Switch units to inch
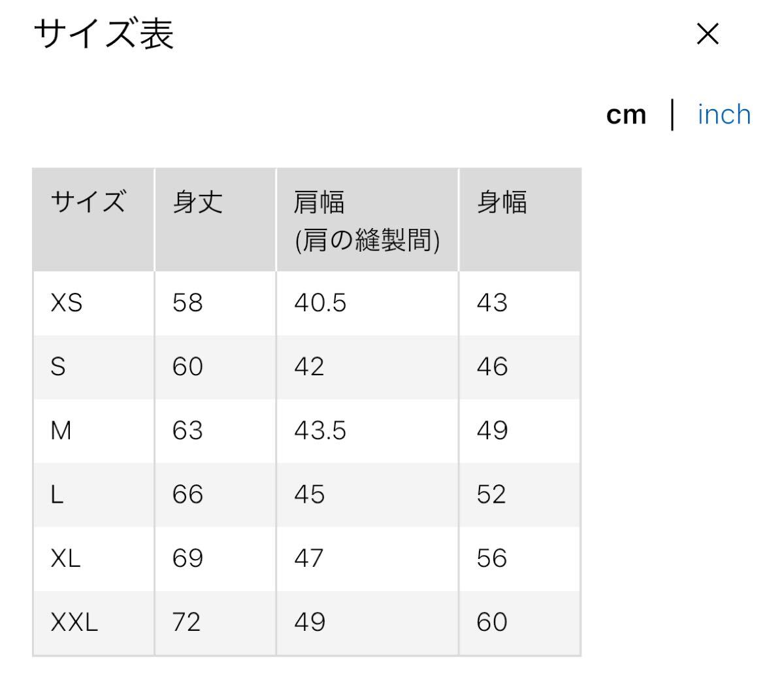The height and width of the screenshot is (693, 784). point(723,114)
